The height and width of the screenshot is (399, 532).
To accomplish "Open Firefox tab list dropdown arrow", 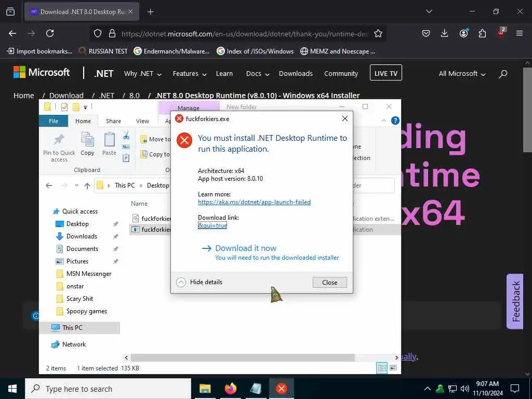I will tap(429, 11).
